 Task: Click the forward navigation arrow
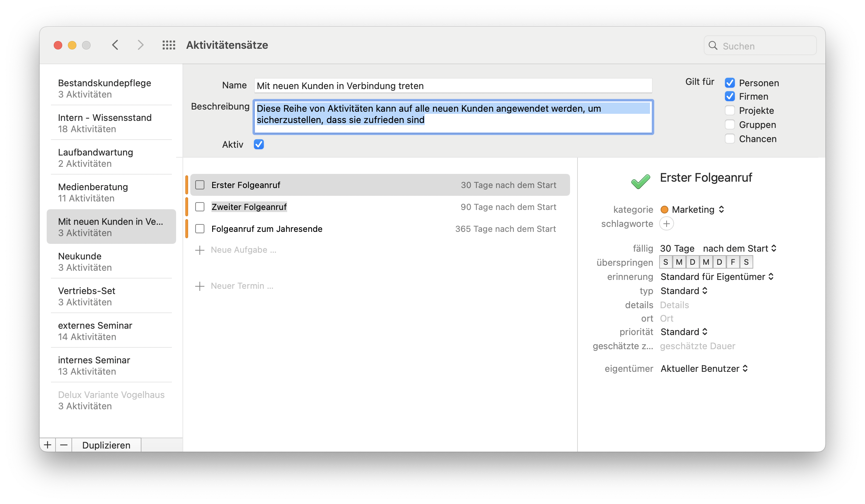[140, 45]
